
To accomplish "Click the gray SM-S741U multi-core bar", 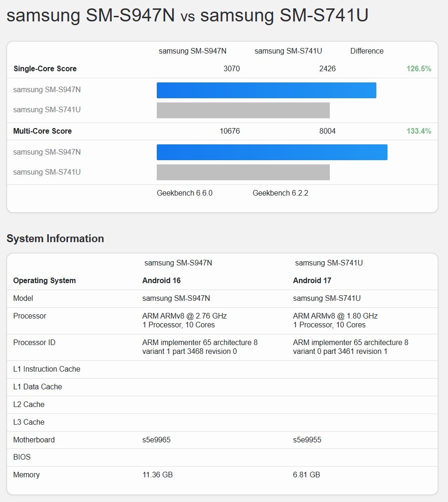I will click(243, 172).
